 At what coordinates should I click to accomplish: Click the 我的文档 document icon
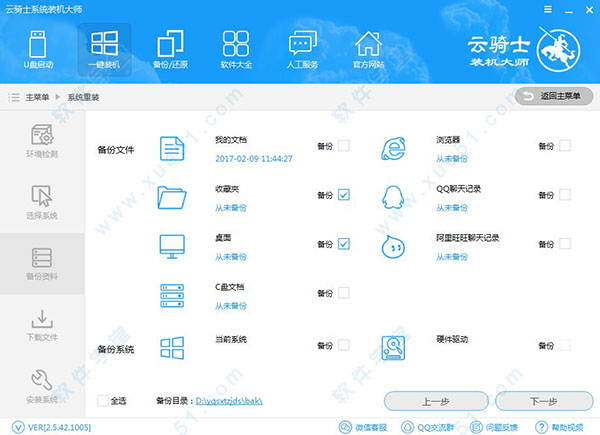coord(172,148)
